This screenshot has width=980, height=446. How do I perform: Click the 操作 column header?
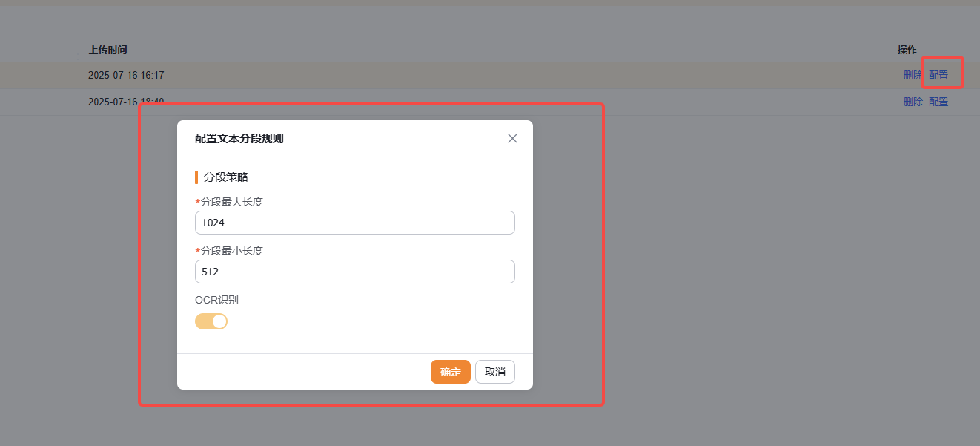(x=907, y=50)
